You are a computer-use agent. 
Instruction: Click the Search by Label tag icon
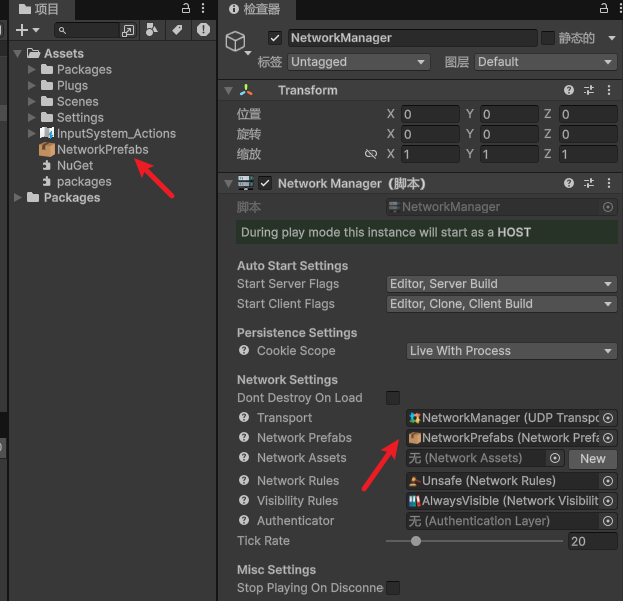click(x=177, y=29)
